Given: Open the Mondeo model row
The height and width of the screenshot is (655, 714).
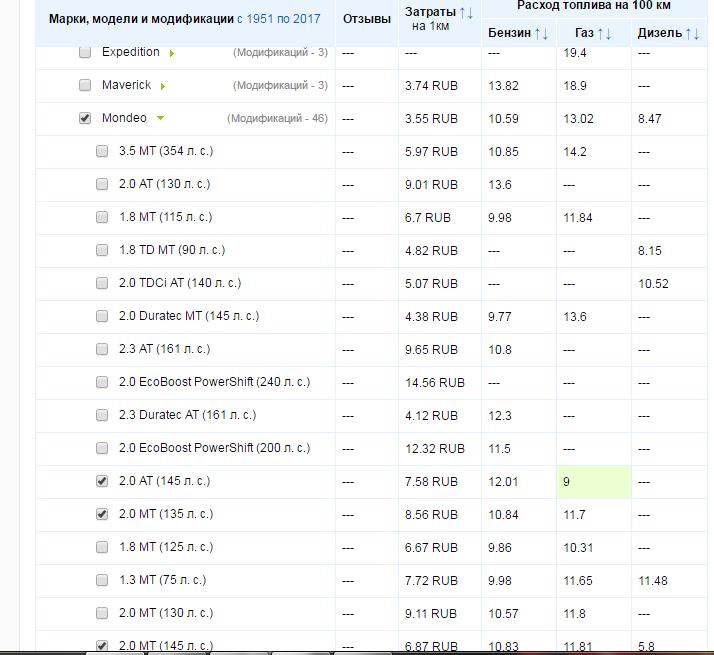Looking at the screenshot, I should click(x=124, y=118).
